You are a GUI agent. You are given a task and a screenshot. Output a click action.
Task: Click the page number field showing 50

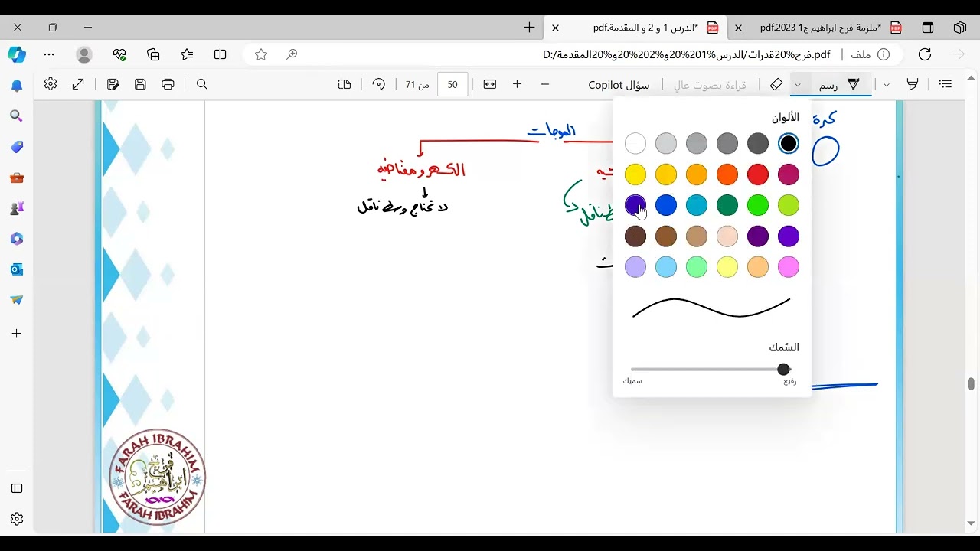tap(452, 84)
